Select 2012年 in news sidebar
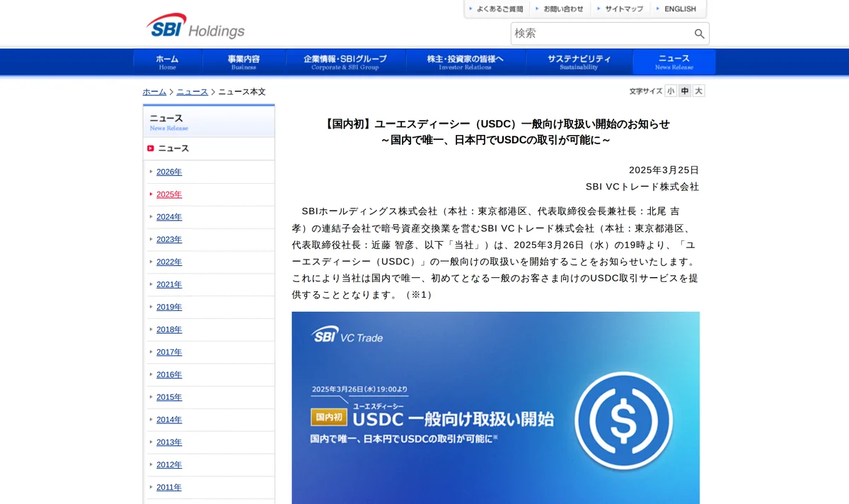This screenshot has width=849, height=504. click(169, 465)
